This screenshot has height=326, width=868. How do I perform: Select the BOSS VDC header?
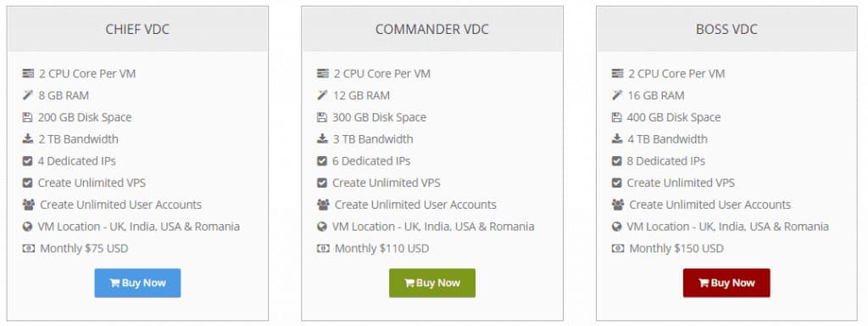pos(726,30)
